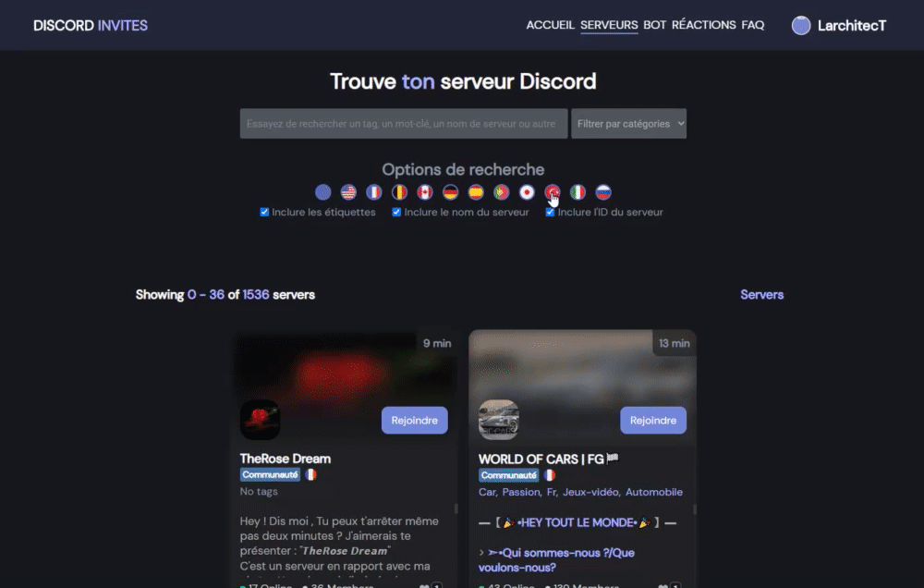Image resolution: width=924 pixels, height=588 pixels.
Task: Open LarchitecT user menu name
Action: click(852, 25)
